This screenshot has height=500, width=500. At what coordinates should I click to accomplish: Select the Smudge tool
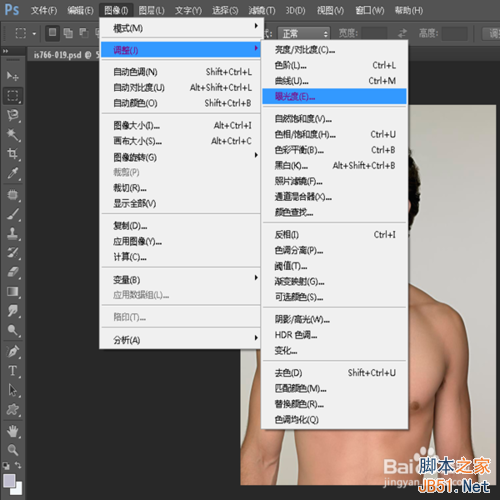click(13, 311)
